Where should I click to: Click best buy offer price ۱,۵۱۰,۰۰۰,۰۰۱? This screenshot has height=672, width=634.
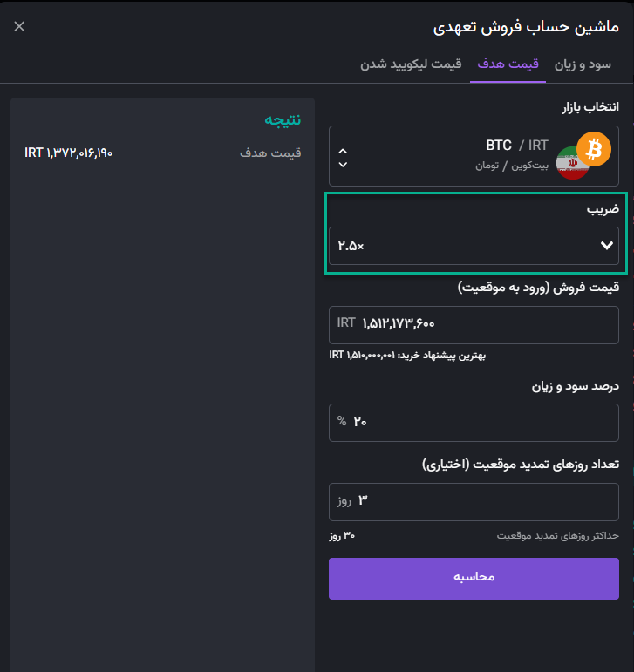coord(362,356)
